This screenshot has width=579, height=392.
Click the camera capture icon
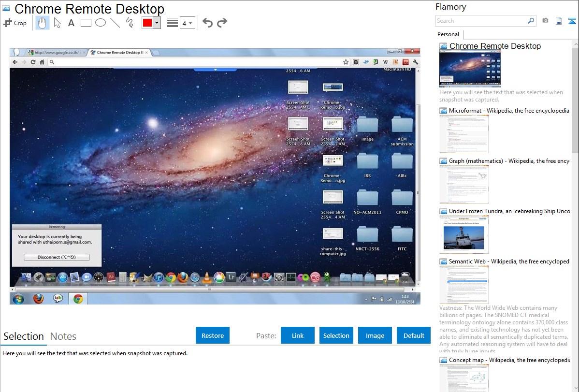tap(545, 21)
